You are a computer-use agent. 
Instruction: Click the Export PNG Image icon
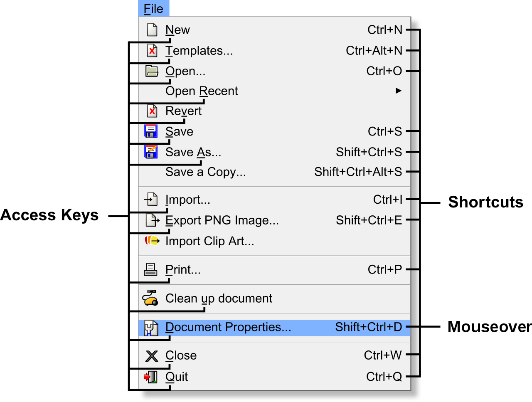152,220
